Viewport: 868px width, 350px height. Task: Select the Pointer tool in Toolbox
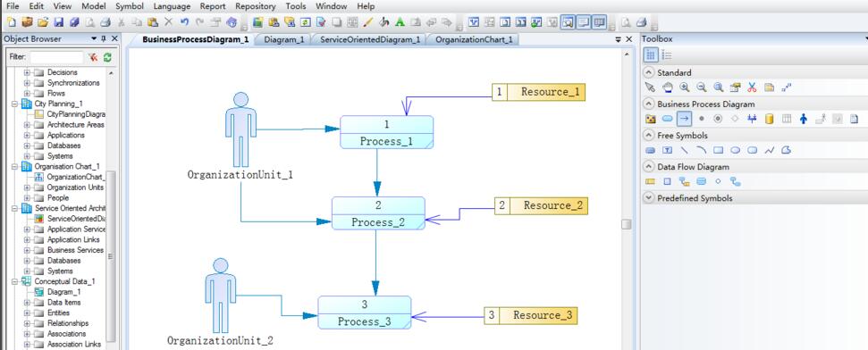651,87
